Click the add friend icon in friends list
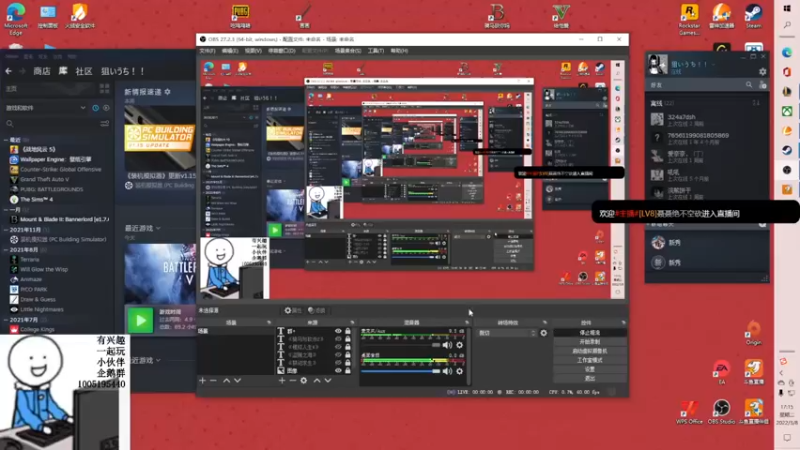 [762, 85]
